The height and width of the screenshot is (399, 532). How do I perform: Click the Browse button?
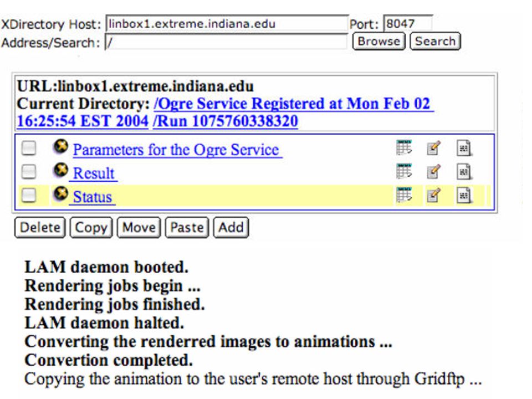tap(378, 42)
